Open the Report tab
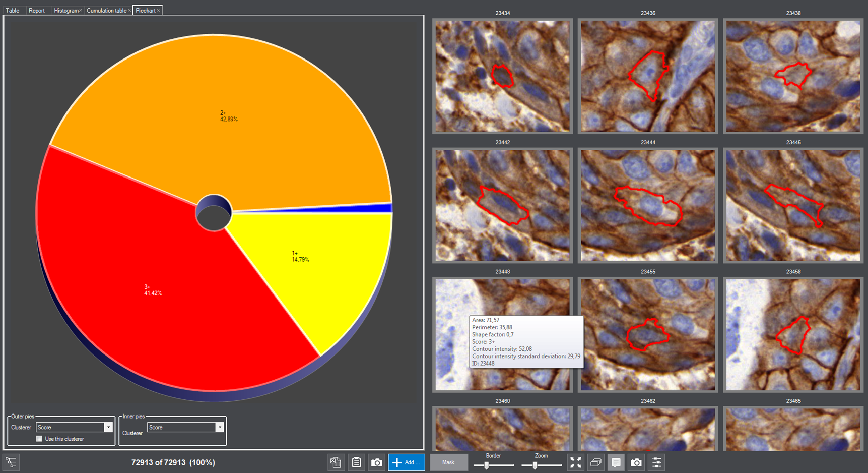This screenshot has width=868, height=473. click(36, 11)
